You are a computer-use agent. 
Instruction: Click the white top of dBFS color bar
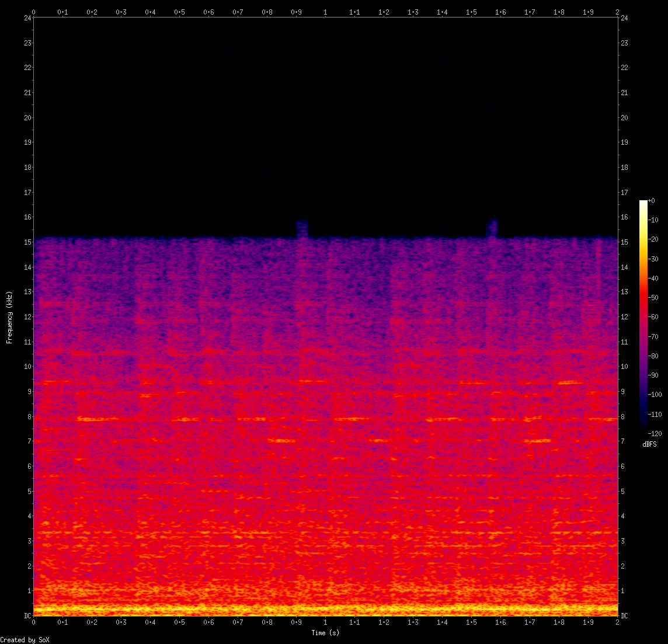click(643, 203)
